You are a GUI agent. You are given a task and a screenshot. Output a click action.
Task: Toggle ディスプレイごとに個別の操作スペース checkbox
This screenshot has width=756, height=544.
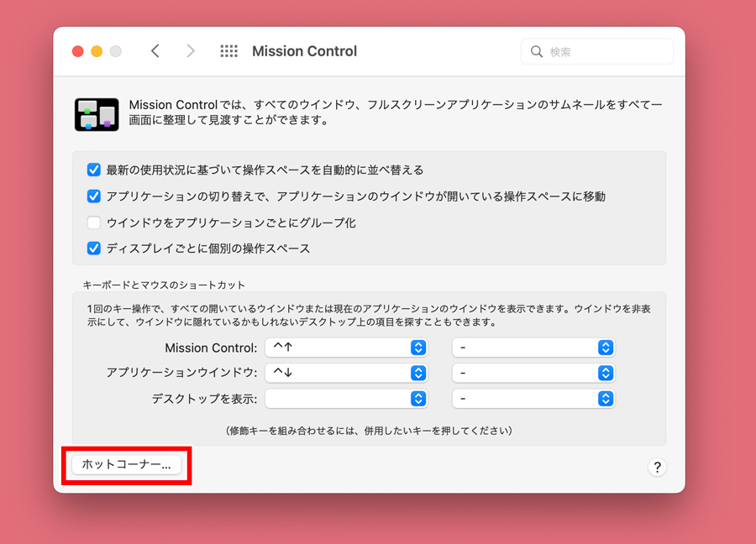click(93, 248)
